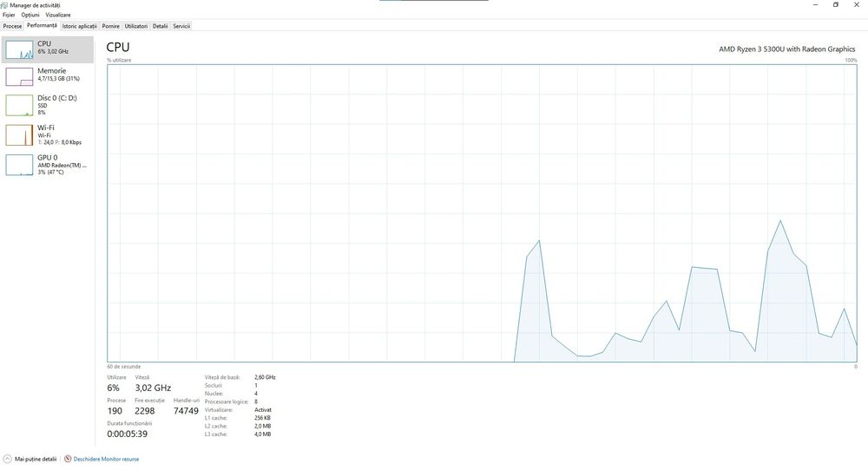This screenshot has height=470, width=868.
Task: Click the L3 cache 4,0 MB value
Action: (x=262, y=434)
